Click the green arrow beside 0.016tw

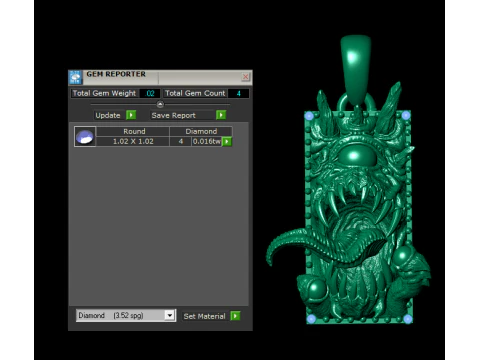[227, 142]
